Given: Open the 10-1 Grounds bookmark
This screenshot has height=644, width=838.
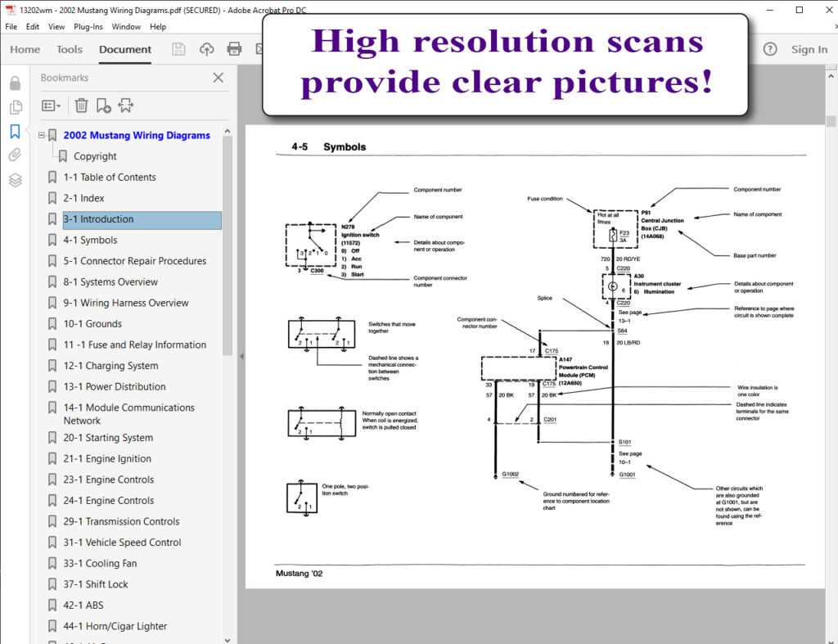Looking at the screenshot, I should pos(92,323).
